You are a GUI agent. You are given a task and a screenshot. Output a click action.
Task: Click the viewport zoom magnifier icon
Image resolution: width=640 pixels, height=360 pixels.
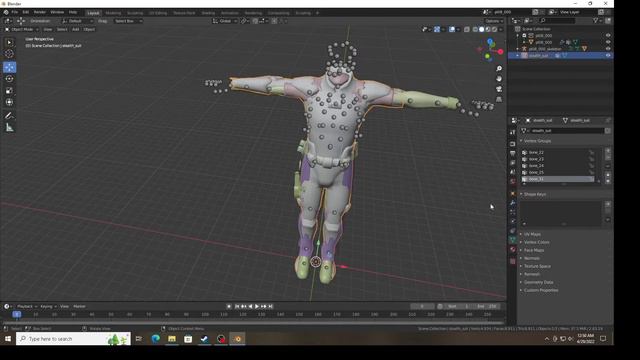499,69
